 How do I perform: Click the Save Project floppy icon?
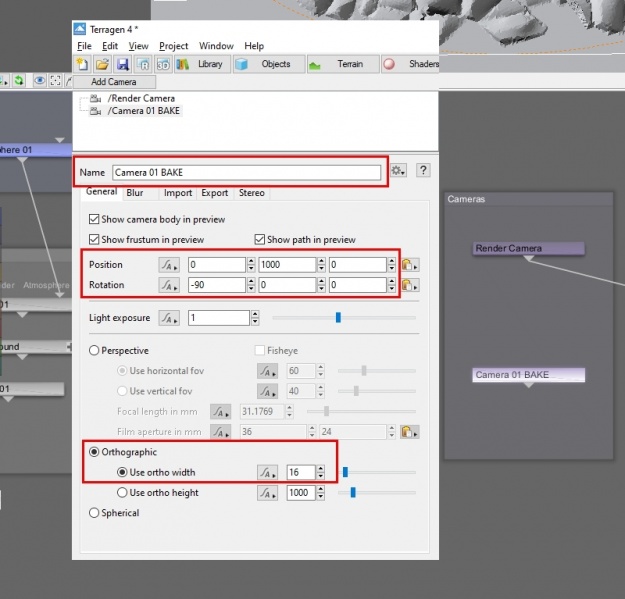pos(123,64)
